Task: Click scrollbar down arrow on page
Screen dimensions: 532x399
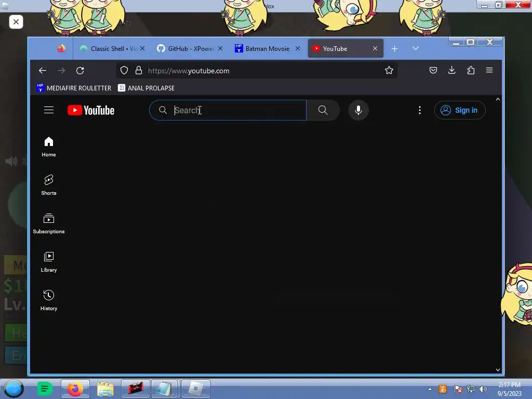Action: point(498,370)
